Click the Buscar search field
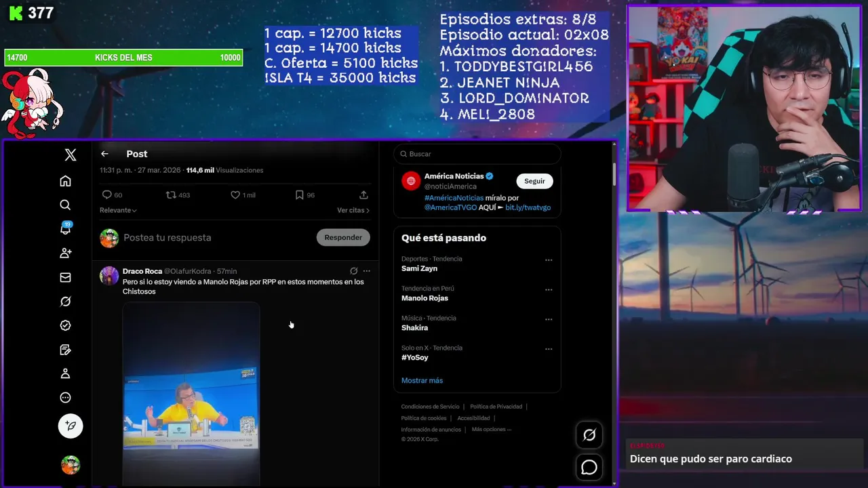Screen dimensions: 868x488 click(x=477, y=154)
